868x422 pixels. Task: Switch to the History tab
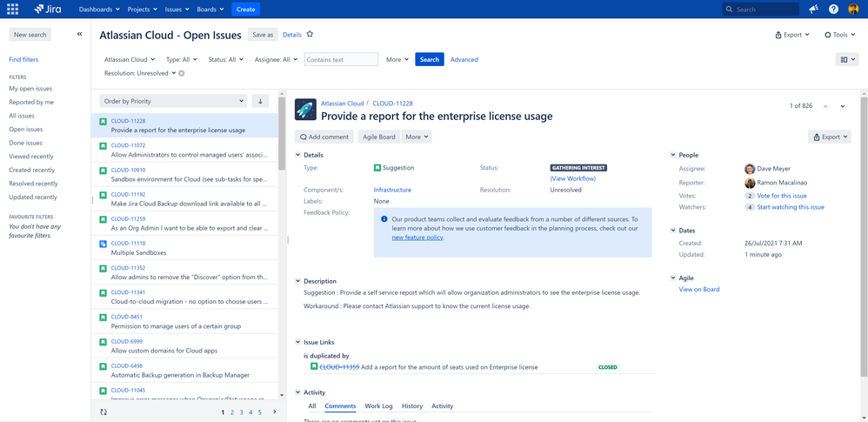[x=412, y=406]
